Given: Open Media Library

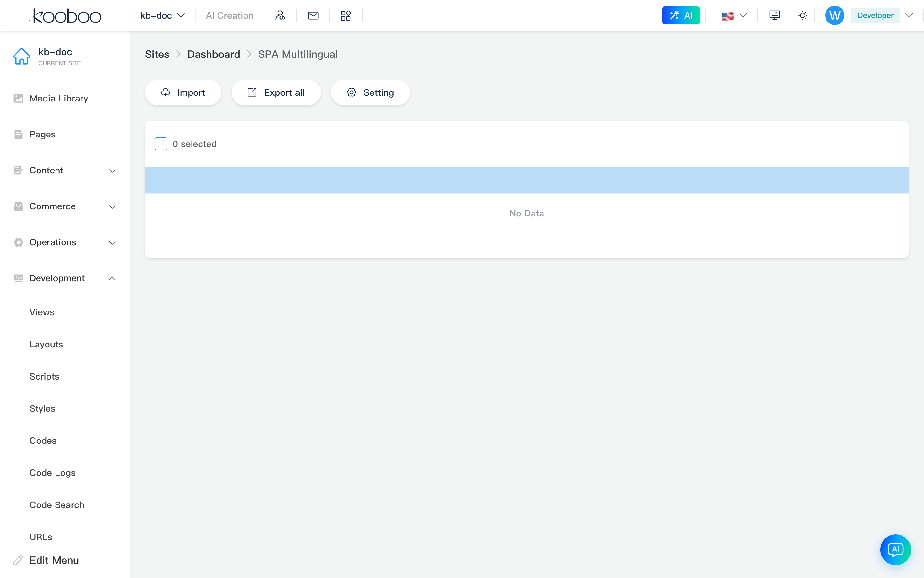Looking at the screenshot, I should pos(58,99).
